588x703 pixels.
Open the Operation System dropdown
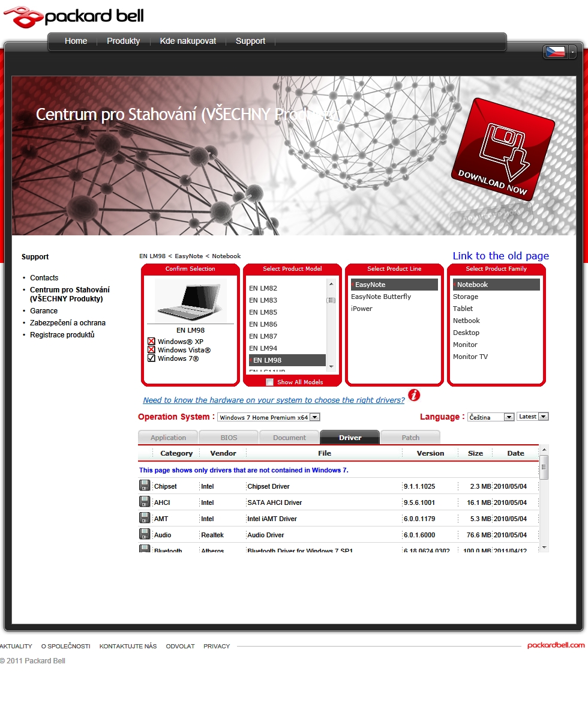[x=268, y=417]
